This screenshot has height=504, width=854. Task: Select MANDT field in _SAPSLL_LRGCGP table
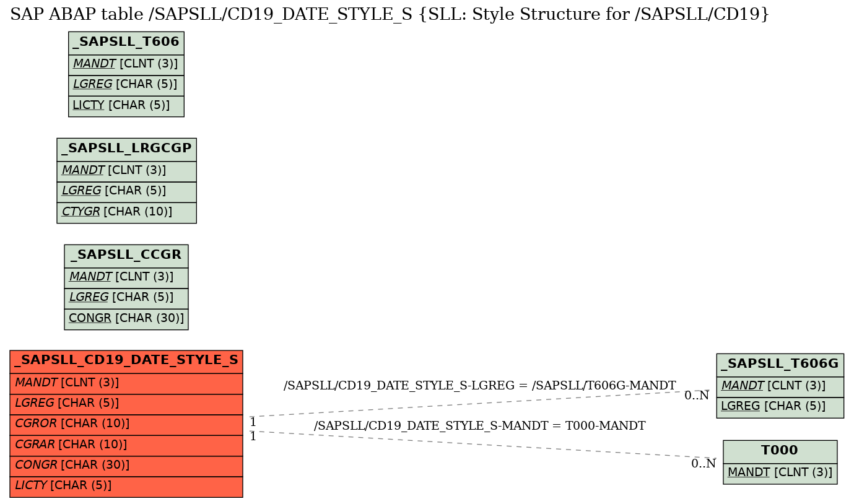[126, 172]
